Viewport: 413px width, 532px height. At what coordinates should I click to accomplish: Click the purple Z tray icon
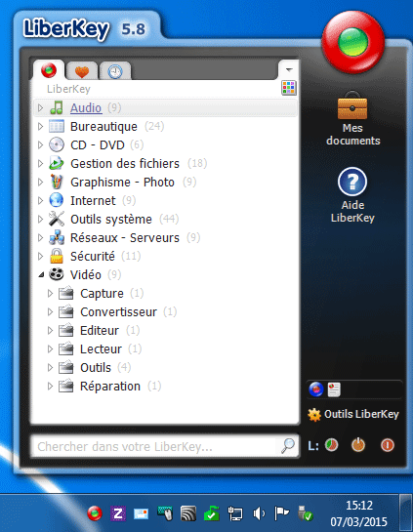tap(118, 513)
